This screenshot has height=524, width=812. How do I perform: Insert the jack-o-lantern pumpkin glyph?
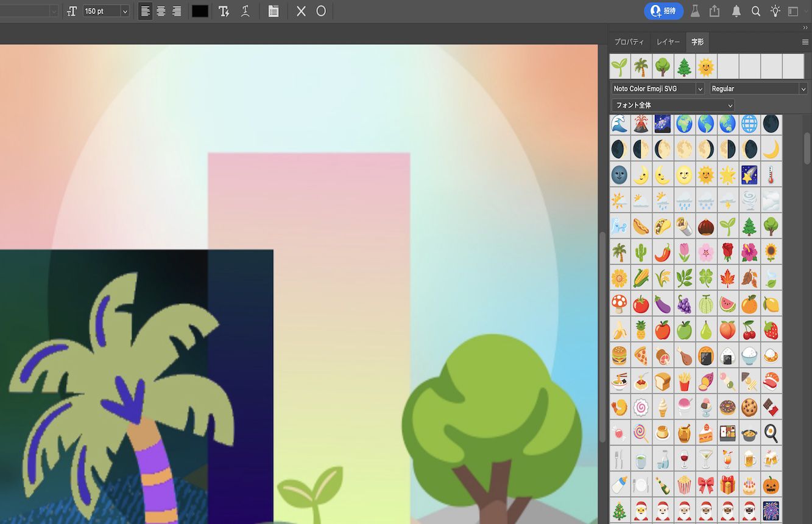pyautogui.click(x=771, y=485)
